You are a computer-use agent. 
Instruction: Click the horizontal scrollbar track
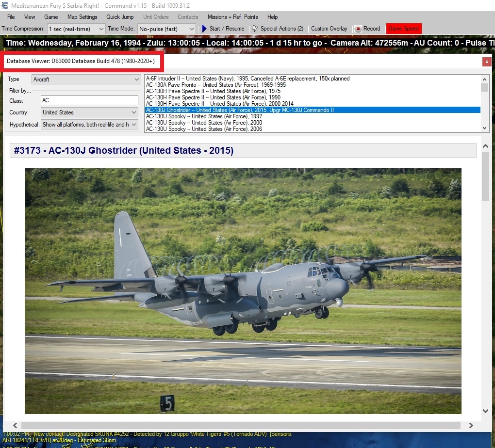(241, 425)
